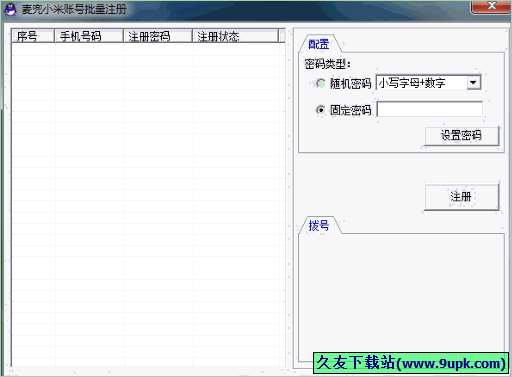Click the 手机号码 column header

coord(89,36)
